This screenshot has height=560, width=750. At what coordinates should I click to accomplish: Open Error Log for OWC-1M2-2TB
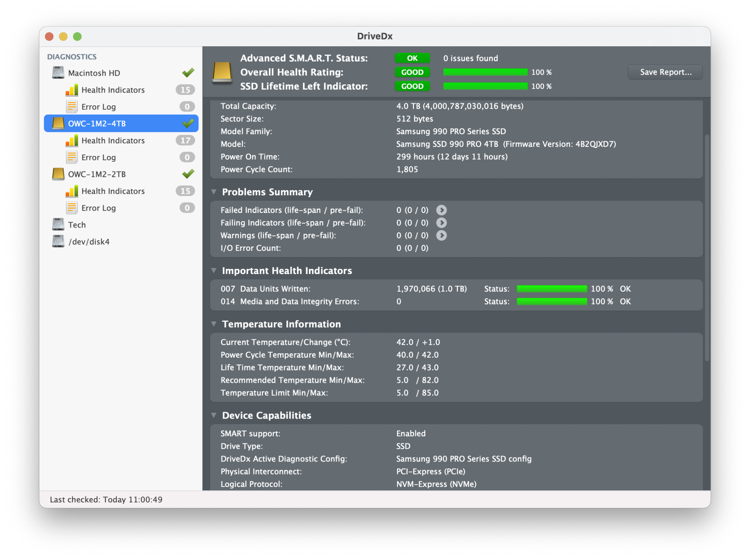pyautogui.click(x=121, y=208)
